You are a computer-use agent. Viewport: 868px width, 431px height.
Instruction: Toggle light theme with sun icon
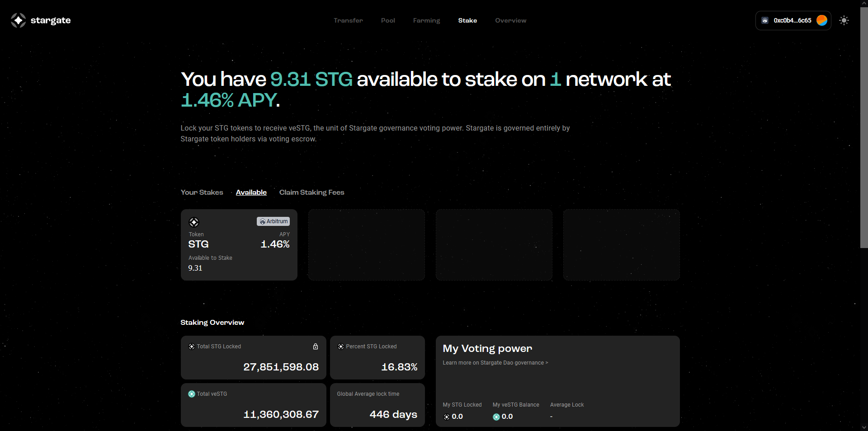coord(844,20)
